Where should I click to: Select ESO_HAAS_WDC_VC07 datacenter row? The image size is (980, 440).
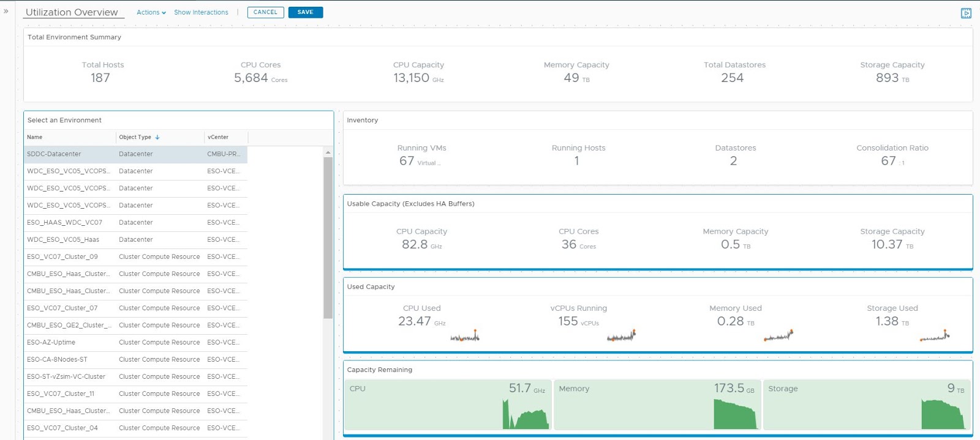tap(64, 223)
